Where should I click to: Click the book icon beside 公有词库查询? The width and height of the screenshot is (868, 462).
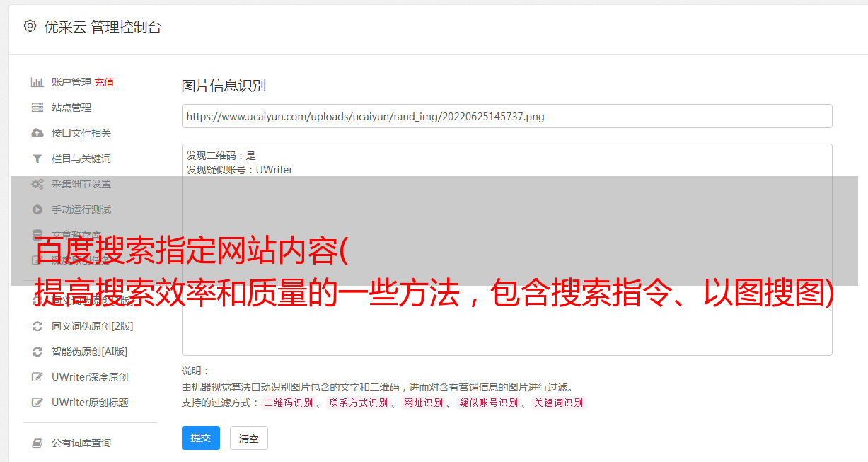(x=37, y=443)
